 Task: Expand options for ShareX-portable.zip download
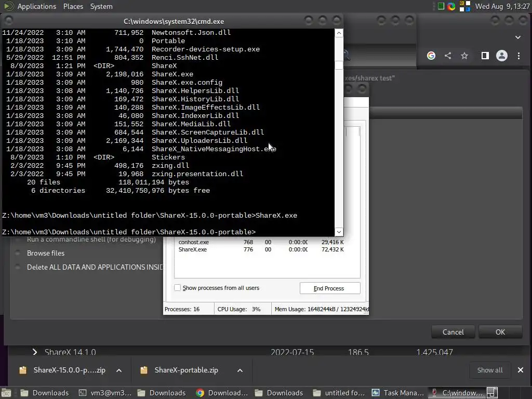click(x=240, y=370)
